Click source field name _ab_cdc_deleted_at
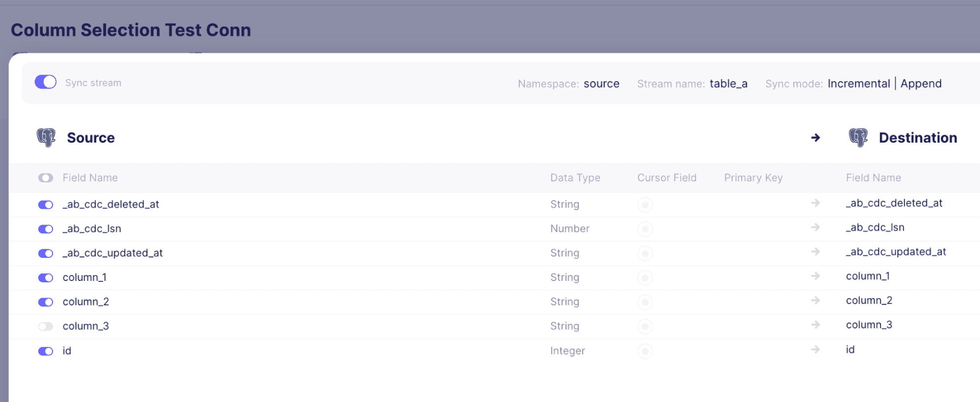The height and width of the screenshot is (402, 980). 111,204
